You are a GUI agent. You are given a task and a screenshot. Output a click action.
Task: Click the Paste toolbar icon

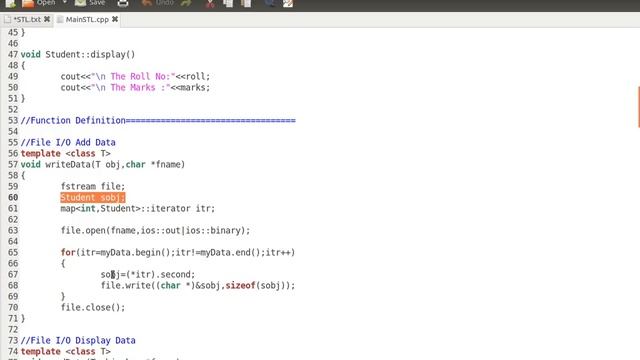[x=246, y=3]
